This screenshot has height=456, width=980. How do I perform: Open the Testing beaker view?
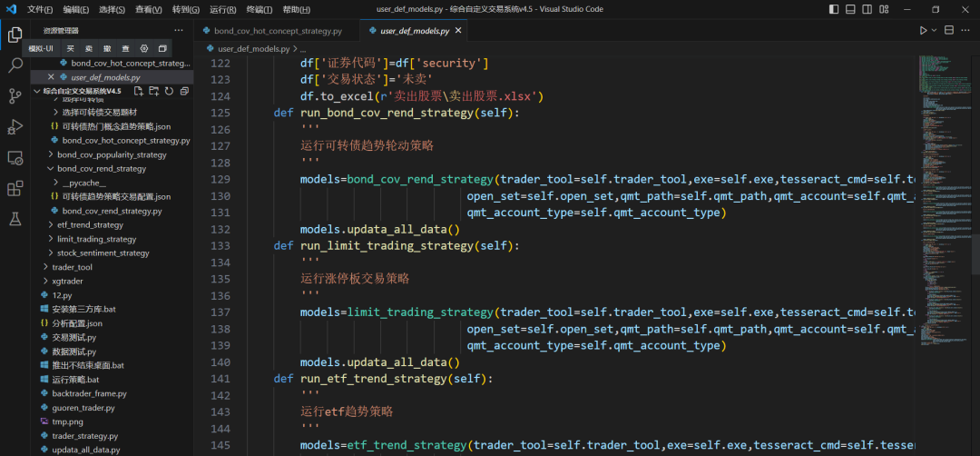[15, 219]
